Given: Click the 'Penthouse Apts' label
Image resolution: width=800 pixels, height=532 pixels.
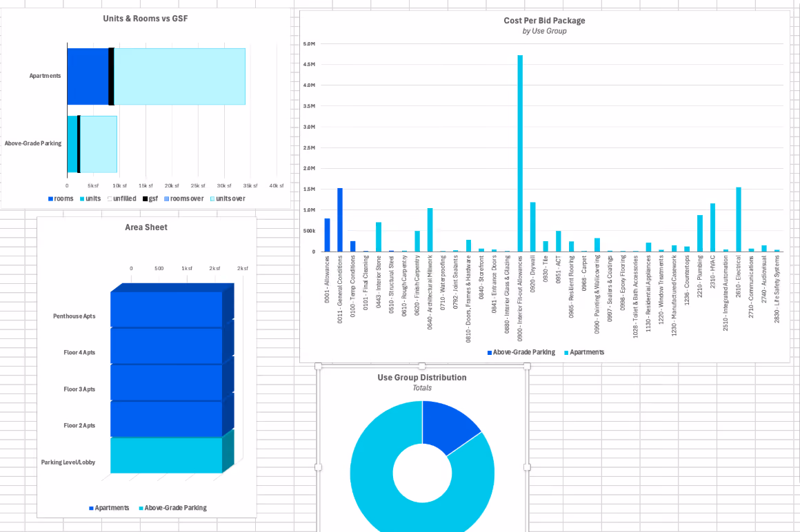Looking at the screenshot, I should click(x=74, y=316).
